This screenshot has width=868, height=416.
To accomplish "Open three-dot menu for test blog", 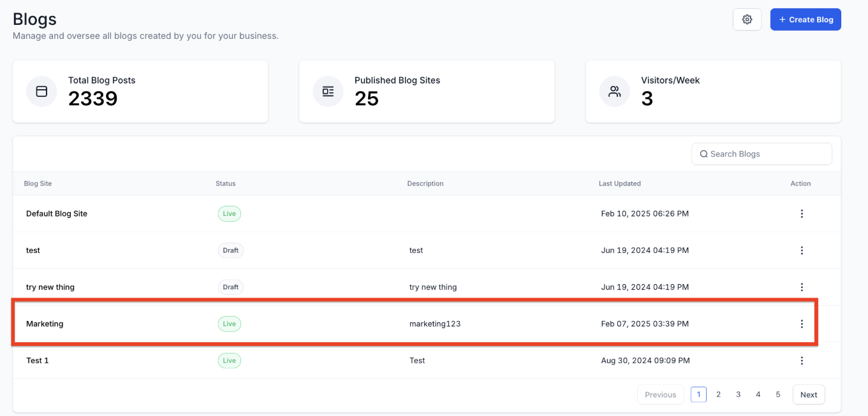I will coord(802,250).
